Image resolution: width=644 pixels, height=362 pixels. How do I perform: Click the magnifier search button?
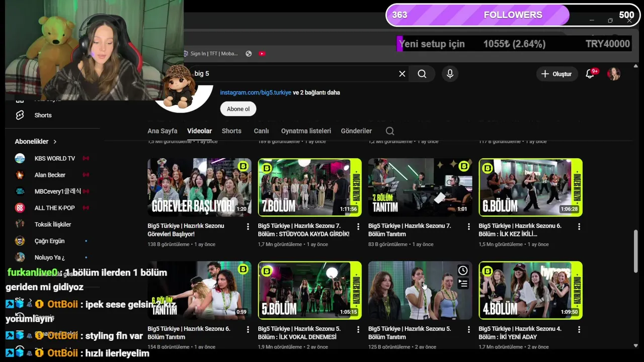click(x=422, y=74)
